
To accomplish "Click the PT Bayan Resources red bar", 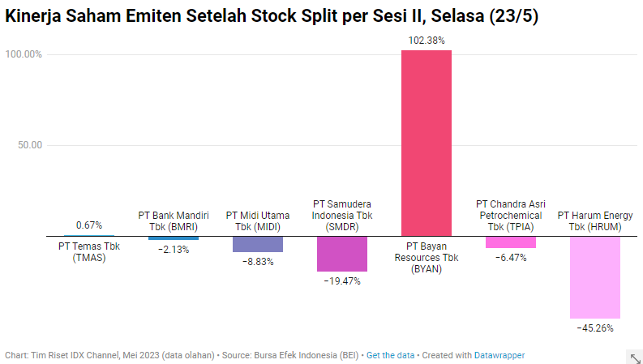I will point(426,143).
